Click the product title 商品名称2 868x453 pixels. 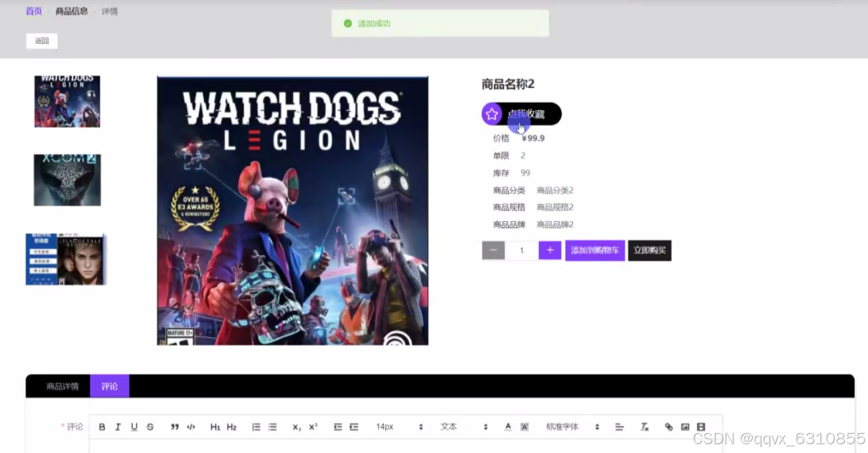pos(508,84)
